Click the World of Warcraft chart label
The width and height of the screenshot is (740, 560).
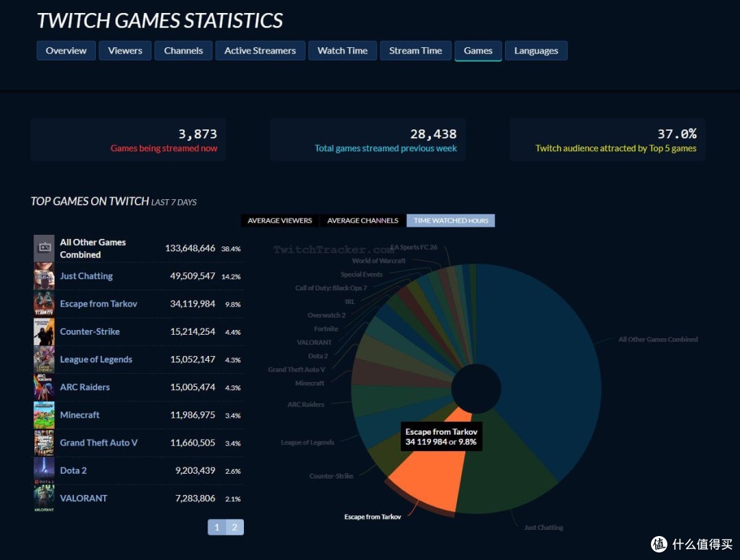point(378,261)
